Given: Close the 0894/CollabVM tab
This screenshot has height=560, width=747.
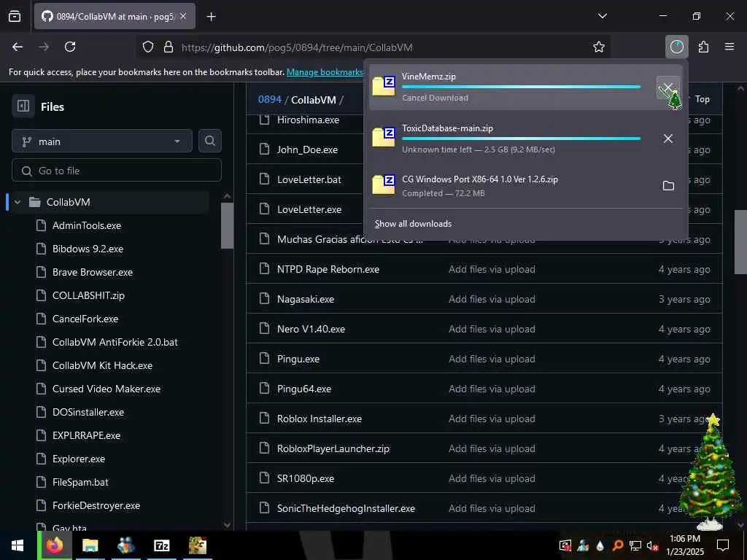Looking at the screenshot, I should pyautogui.click(x=183, y=16).
